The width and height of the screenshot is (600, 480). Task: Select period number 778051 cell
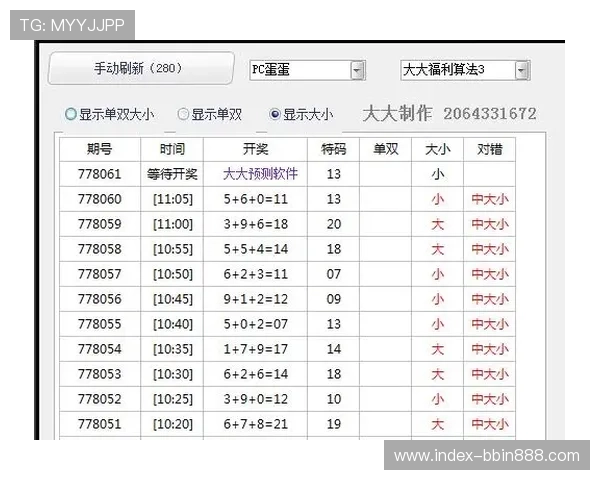(x=100, y=424)
